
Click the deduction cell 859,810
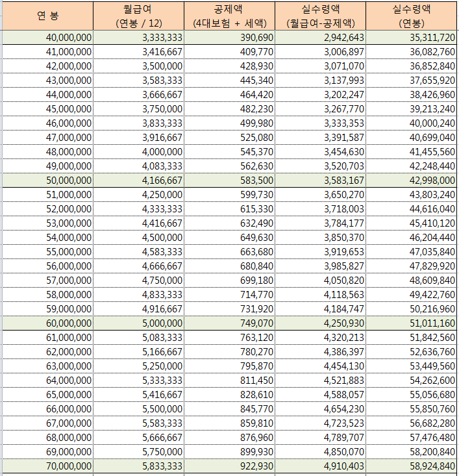coord(230,423)
